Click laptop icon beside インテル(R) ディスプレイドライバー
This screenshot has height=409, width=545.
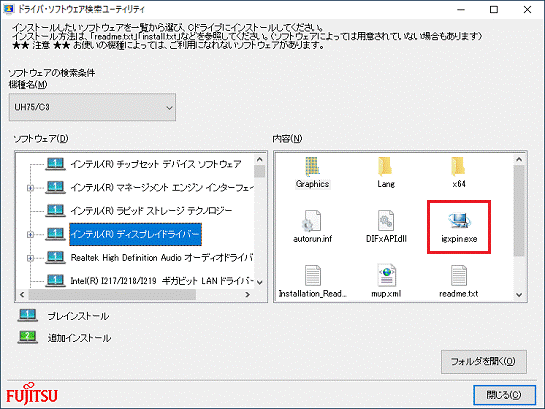[x=55, y=234]
